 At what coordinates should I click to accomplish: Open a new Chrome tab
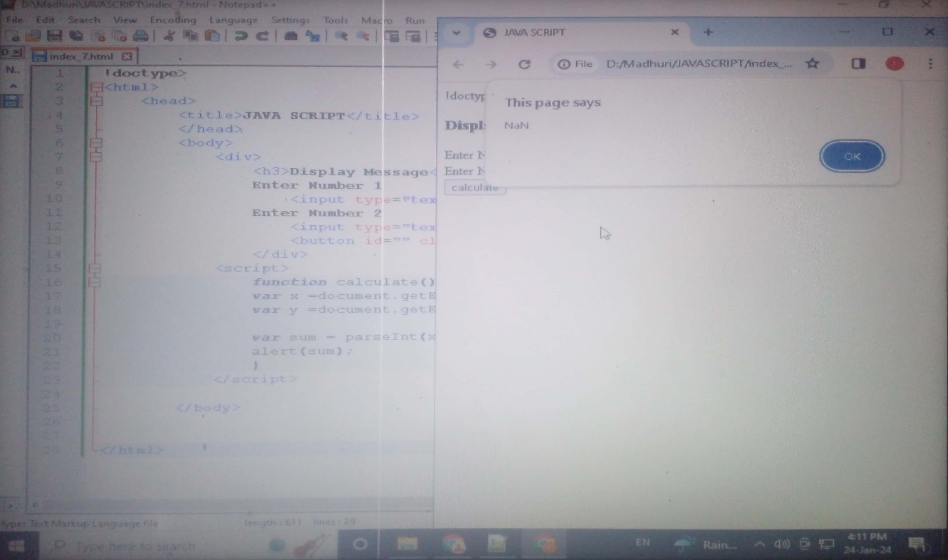(708, 32)
